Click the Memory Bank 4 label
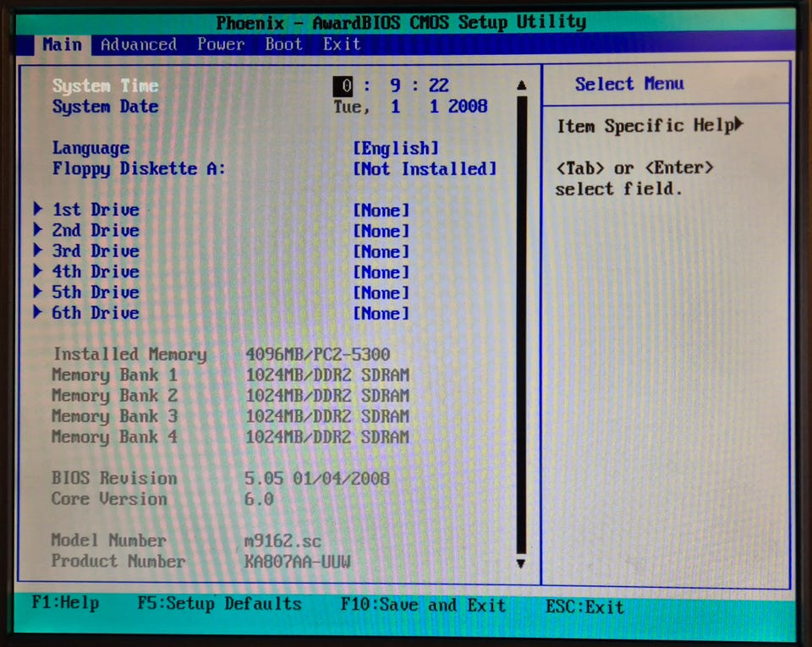Image resolution: width=812 pixels, height=647 pixels. click(x=114, y=437)
